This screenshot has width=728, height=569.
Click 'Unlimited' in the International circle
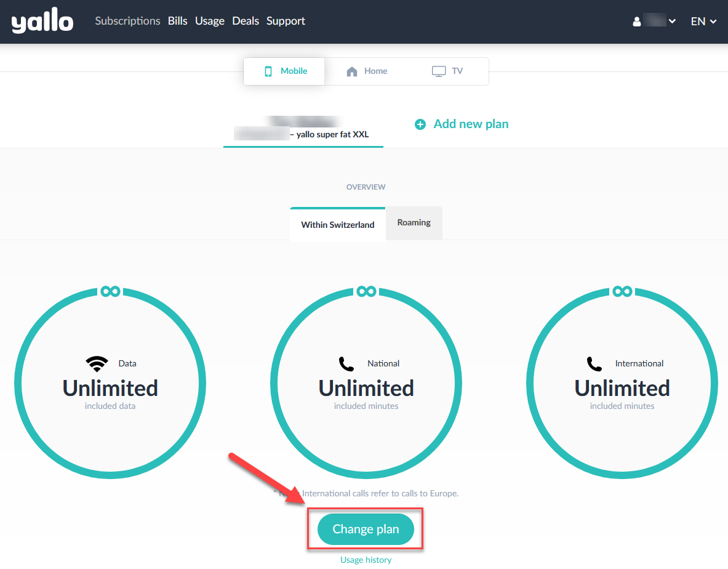pos(622,388)
